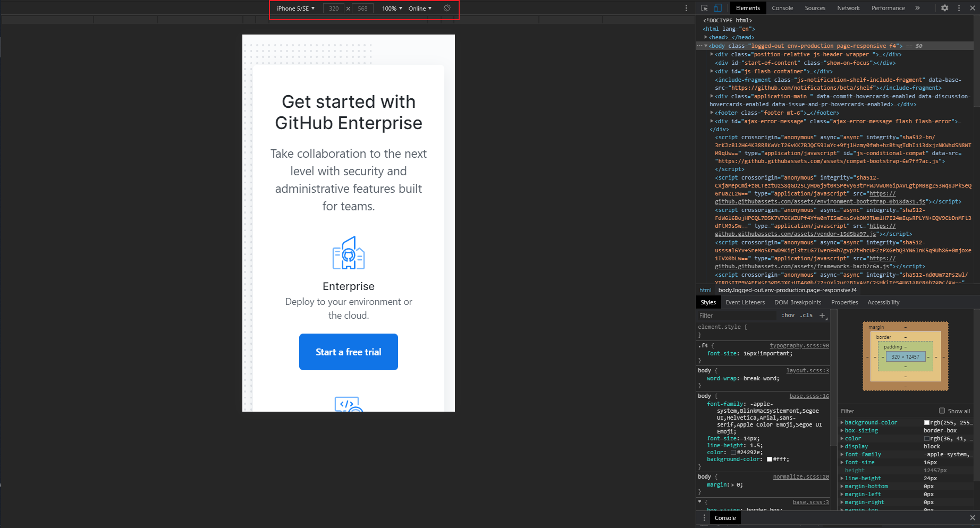
Task: Close the DevTools panel
Action: click(x=973, y=8)
